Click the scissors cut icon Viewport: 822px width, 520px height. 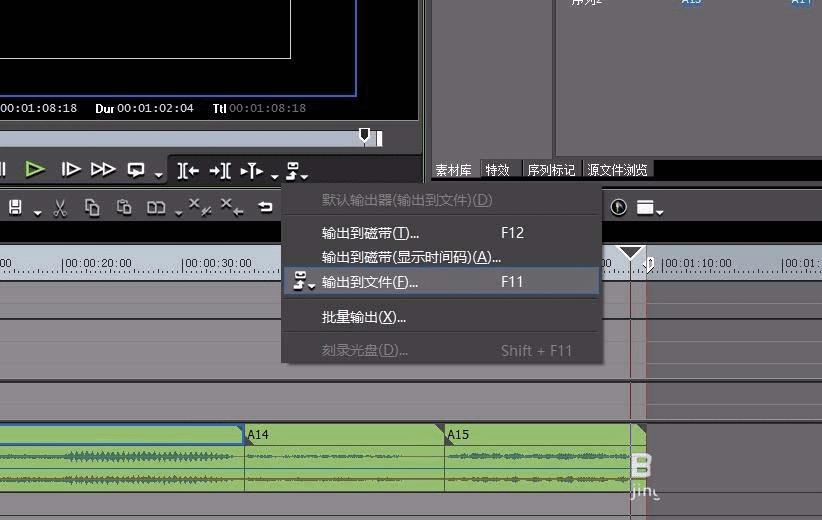[x=60, y=208]
